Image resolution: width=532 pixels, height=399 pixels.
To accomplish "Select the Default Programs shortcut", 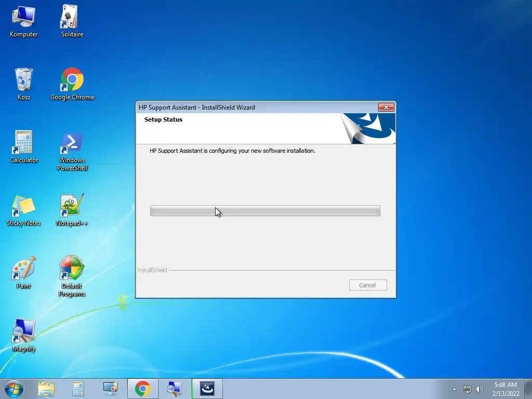I will click(72, 276).
